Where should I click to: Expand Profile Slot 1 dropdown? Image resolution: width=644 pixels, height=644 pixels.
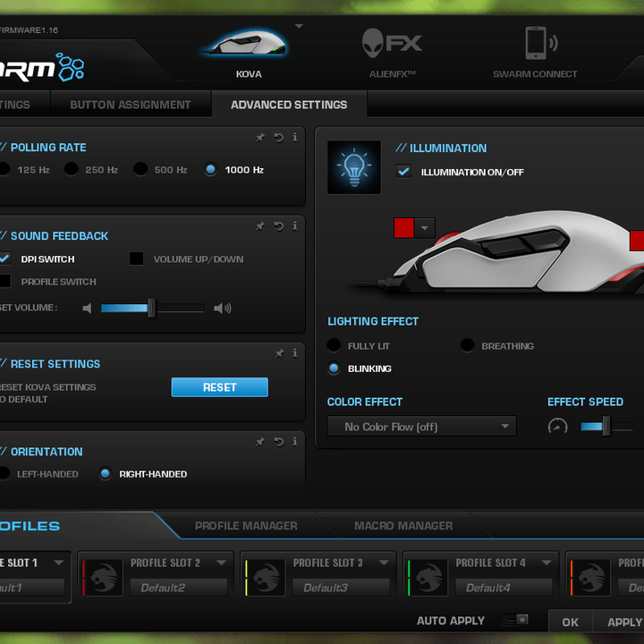coord(59,563)
